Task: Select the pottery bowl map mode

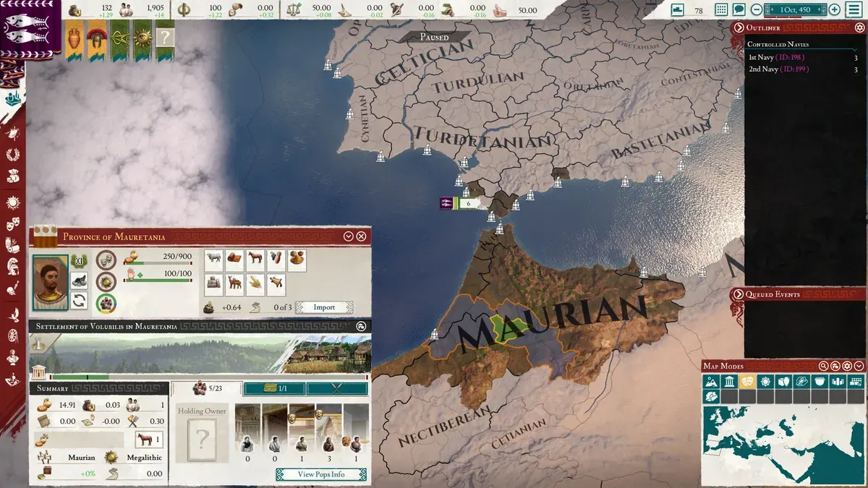Action: 820,381
